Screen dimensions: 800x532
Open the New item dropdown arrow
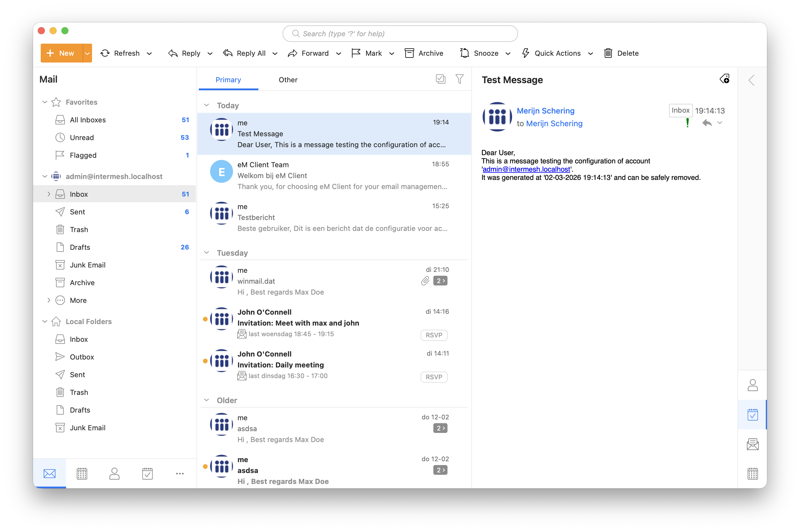(x=87, y=53)
